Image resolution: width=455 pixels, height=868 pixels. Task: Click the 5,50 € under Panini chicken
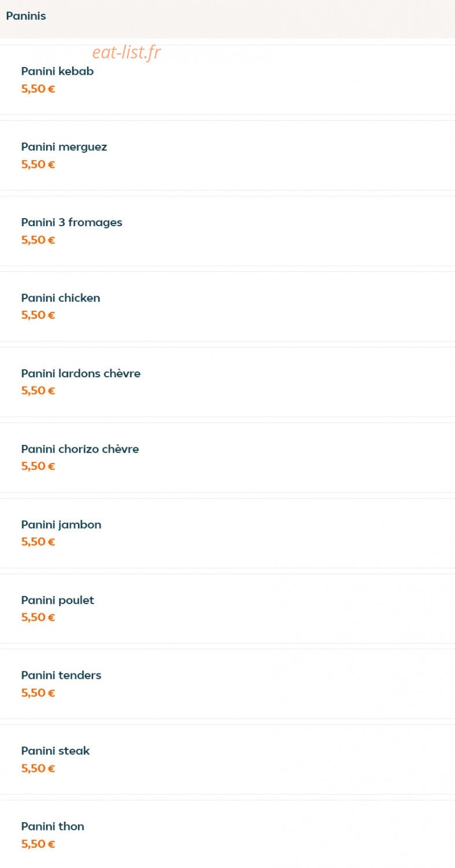point(38,315)
